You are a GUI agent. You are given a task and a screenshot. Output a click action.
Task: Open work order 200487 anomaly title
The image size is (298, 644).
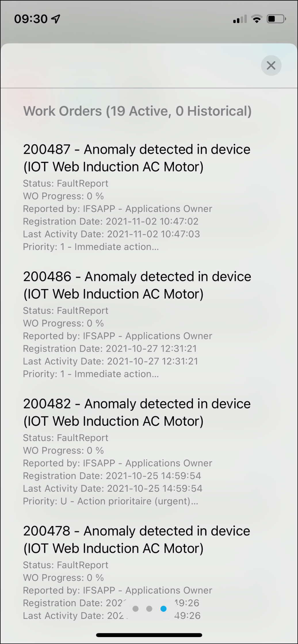tap(137, 158)
